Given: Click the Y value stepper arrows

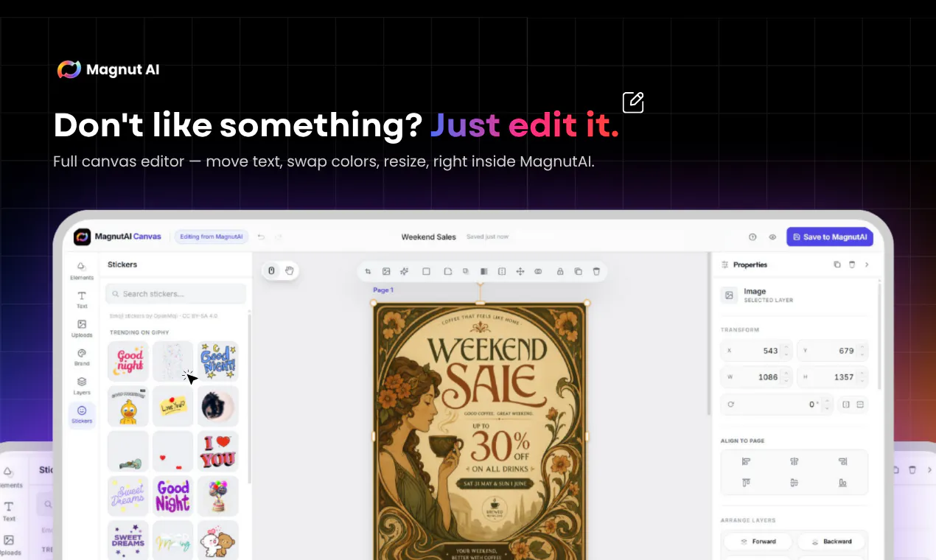Looking at the screenshot, I should 863,351.
